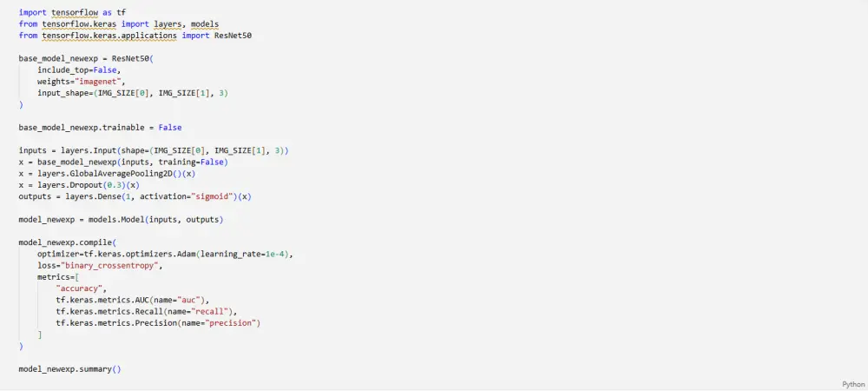
Task: Place cursor on the model_newexp.summary() line
Action: (69, 369)
